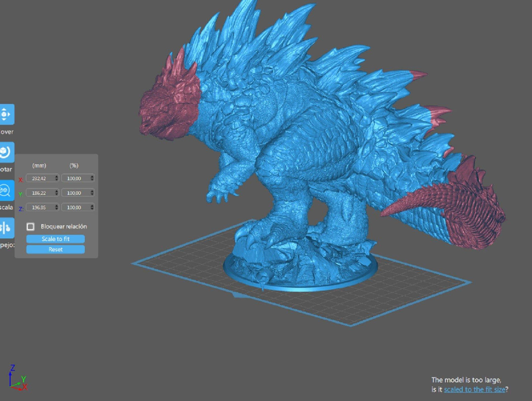Image resolution: width=532 pixels, height=401 pixels.
Task: Adjust the Y percentage stepper arrows
Action: 92,193
